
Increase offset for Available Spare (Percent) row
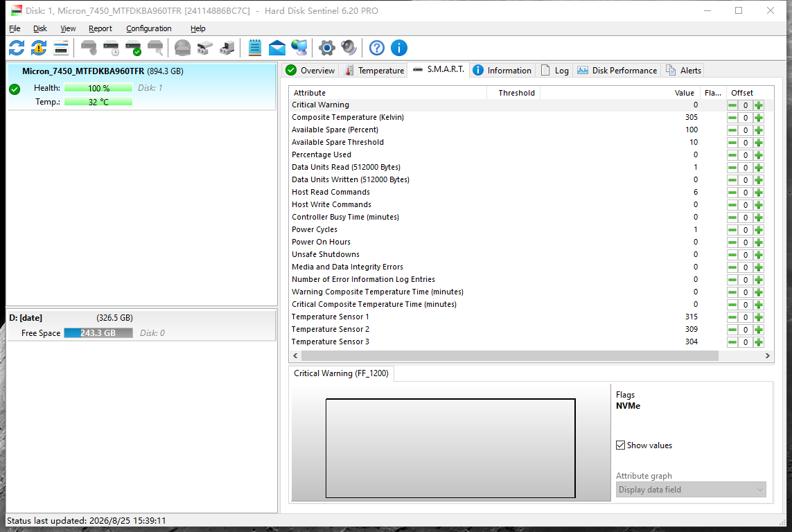(x=759, y=130)
